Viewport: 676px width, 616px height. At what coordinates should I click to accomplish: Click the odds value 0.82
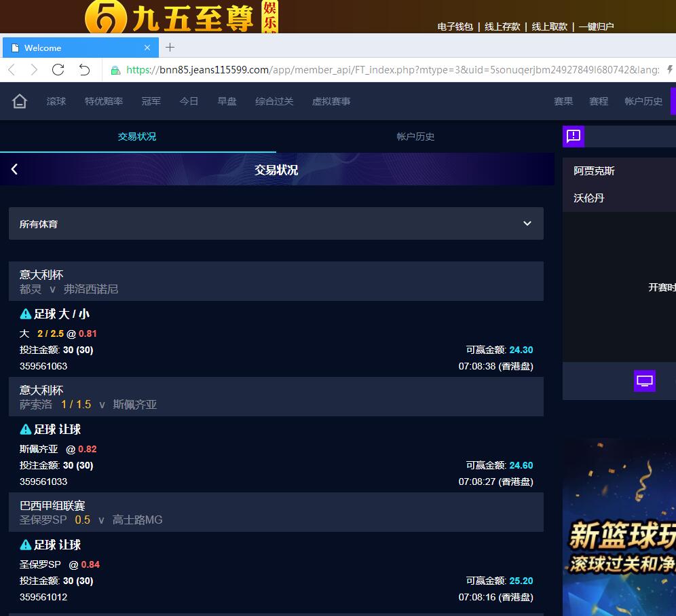coord(88,449)
